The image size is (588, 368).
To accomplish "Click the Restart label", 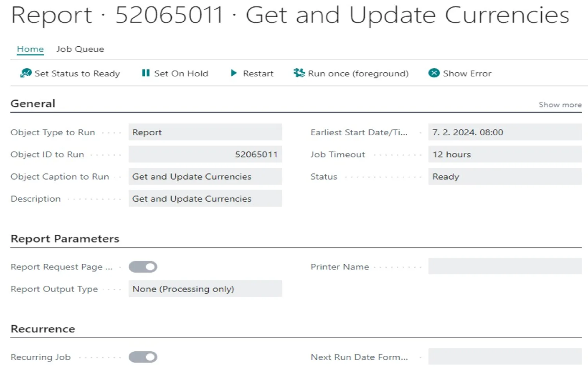I will point(258,74).
